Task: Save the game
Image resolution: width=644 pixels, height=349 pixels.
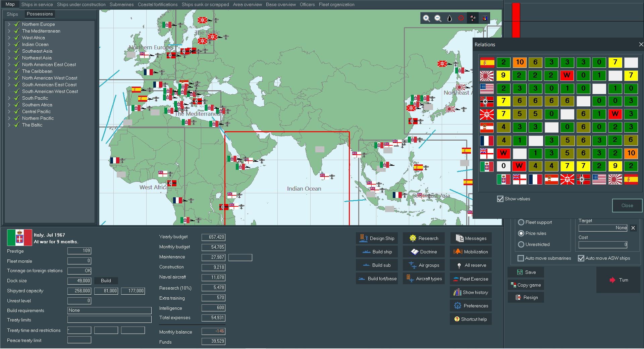Action: click(x=526, y=272)
